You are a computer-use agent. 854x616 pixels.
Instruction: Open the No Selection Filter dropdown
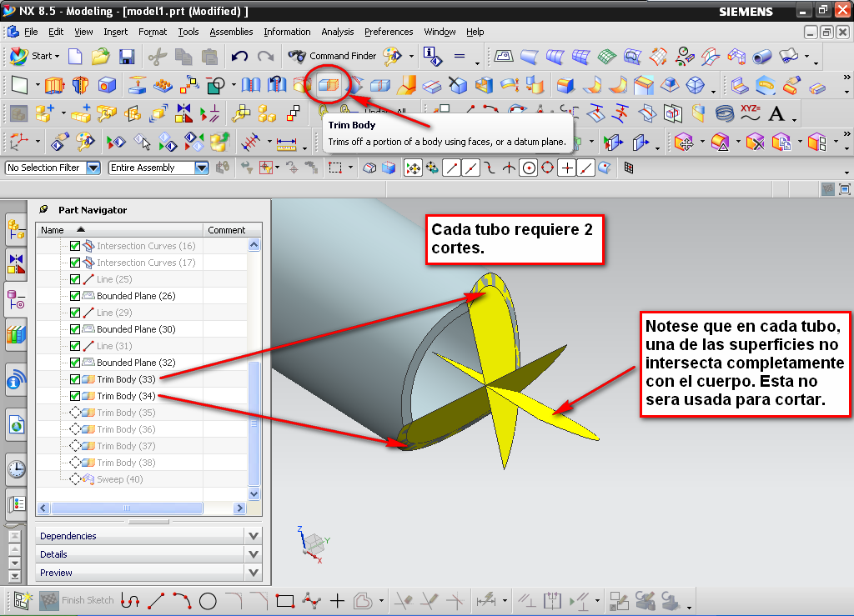(x=93, y=168)
